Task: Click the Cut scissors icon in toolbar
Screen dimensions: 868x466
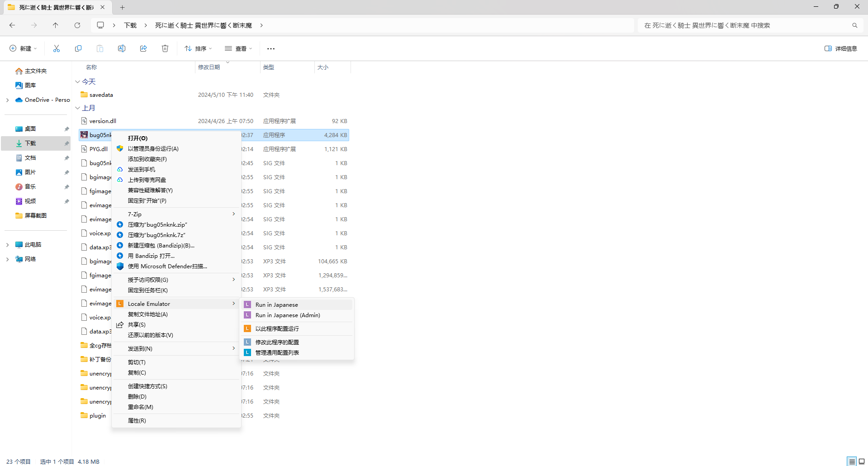Action: (57, 48)
